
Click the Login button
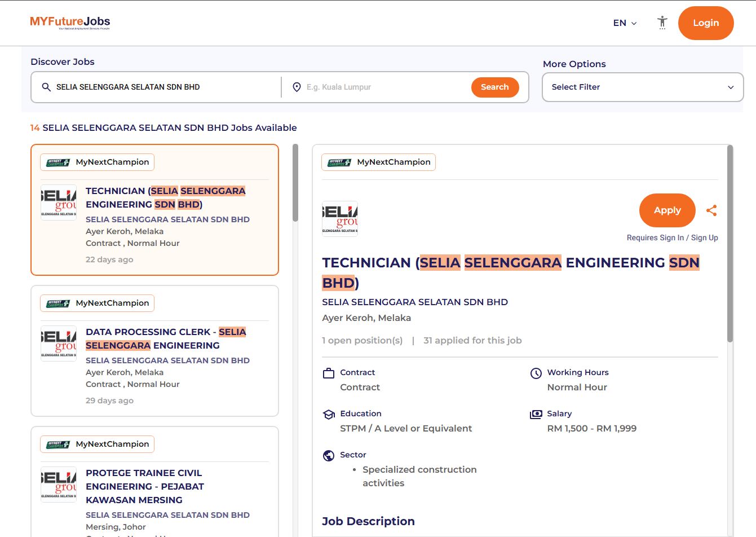pos(706,23)
